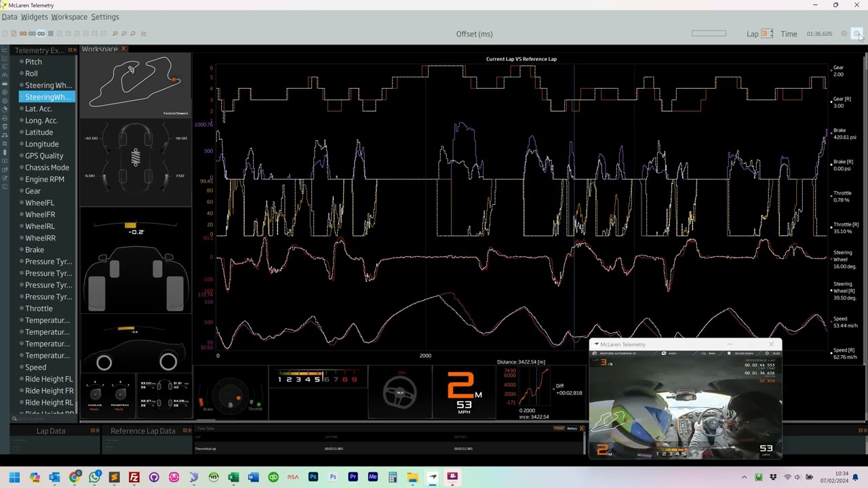Screen dimensions: 868x488
Task: Open the Workspace menu
Action: point(69,17)
